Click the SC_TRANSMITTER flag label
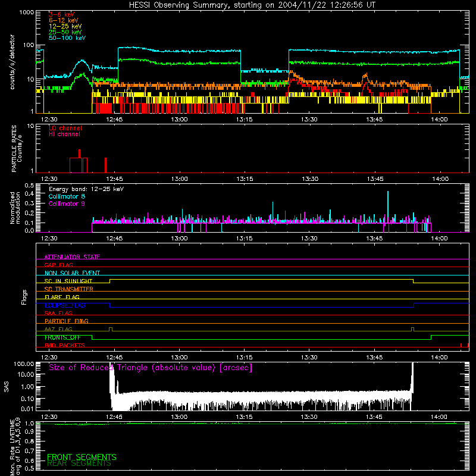This screenshot has height=476, width=476. pos(68,289)
